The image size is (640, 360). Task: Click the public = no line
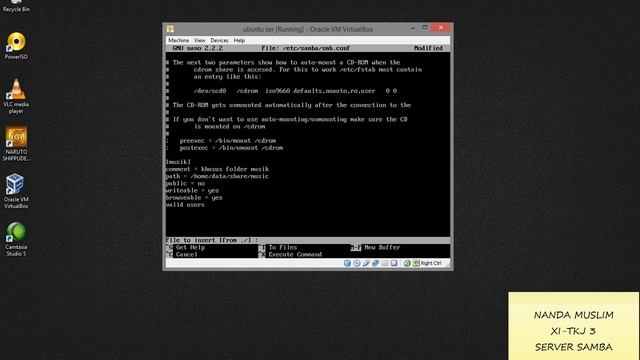click(x=185, y=183)
